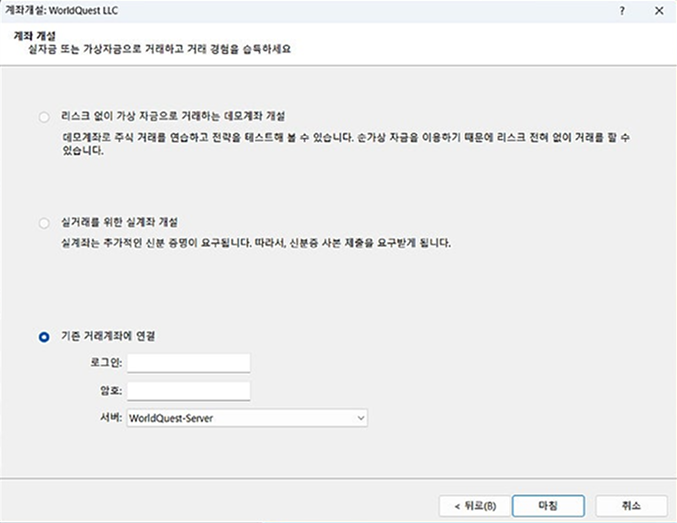Click the question mark help icon
Viewport: 677px width, 523px height.
(x=622, y=11)
